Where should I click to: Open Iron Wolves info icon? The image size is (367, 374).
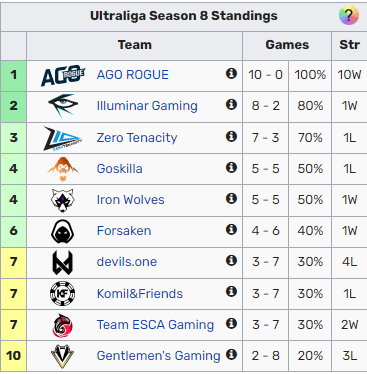coord(231,199)
